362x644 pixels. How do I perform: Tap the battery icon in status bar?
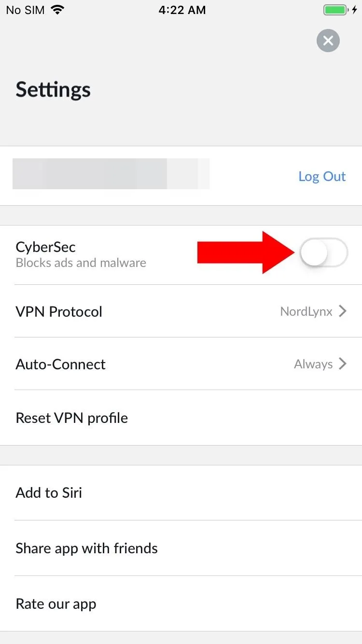[x=335, y=10]
